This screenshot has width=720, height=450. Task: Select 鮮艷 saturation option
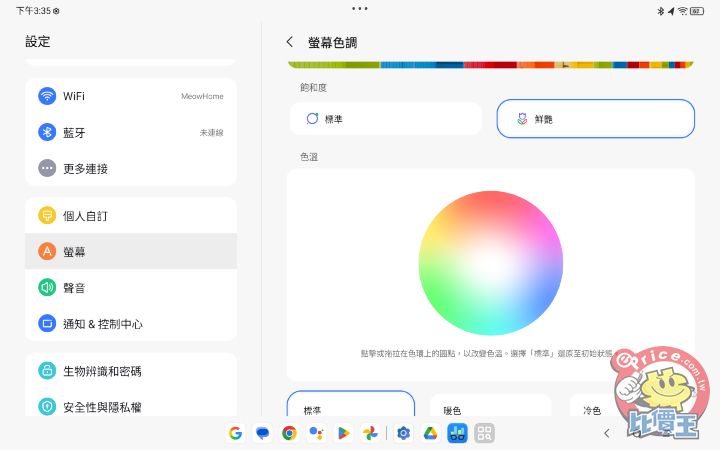tap(596, 119)
